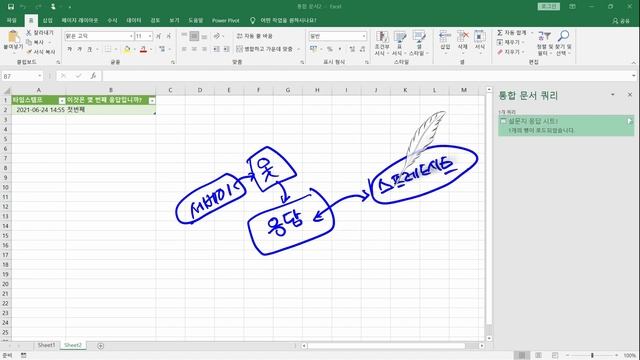Click the decrease font size icon
The width and height of the screenshot is (640, 360).
coord(168,36)
